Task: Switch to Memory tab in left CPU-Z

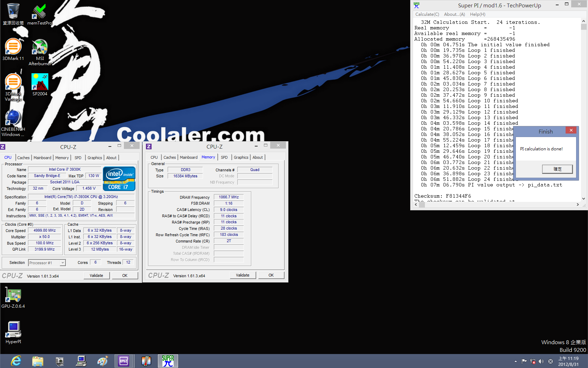Action: (x=62, y=158)
